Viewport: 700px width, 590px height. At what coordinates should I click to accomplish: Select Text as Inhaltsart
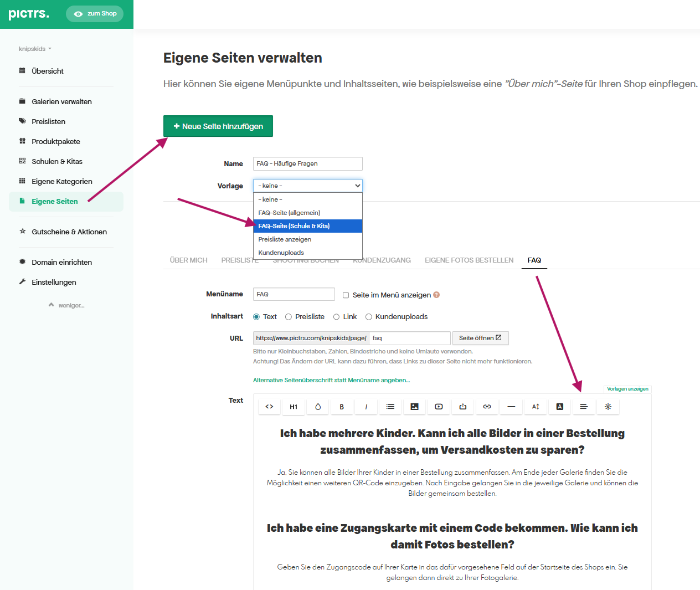[256, 317]
